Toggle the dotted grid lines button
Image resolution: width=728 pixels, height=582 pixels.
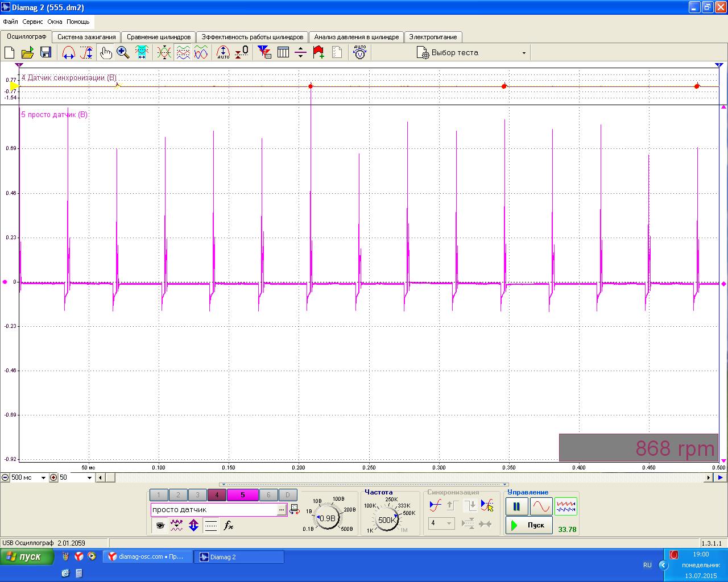coord(211,526)
